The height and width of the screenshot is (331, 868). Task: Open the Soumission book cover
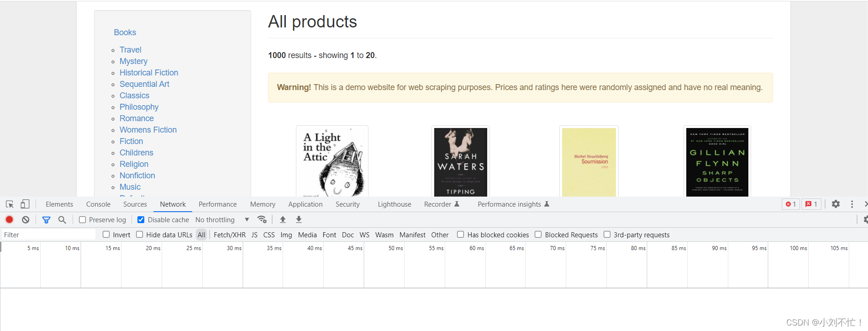[589, 161]
